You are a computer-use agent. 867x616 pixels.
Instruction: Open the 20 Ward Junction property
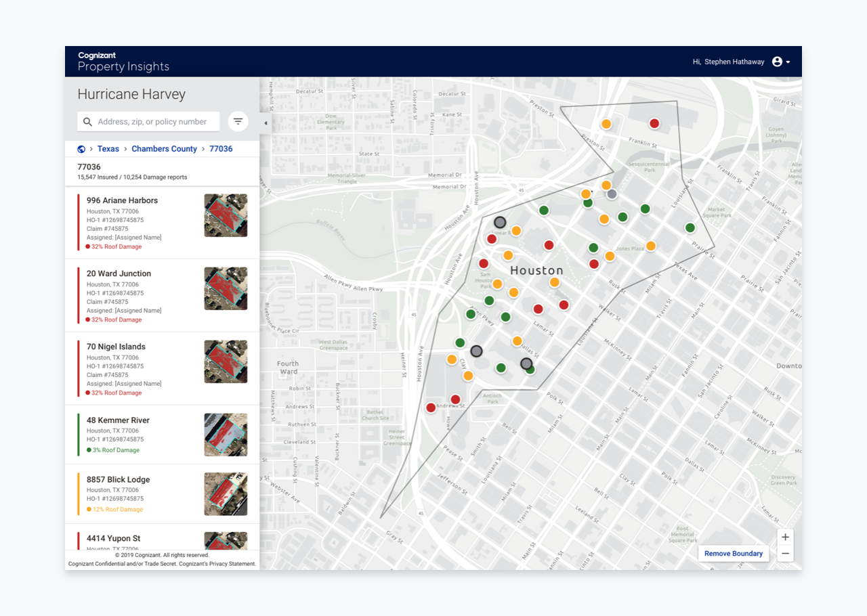162,295
